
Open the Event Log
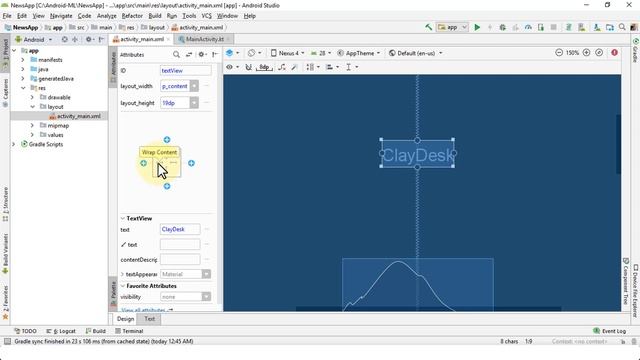point(609,331)
